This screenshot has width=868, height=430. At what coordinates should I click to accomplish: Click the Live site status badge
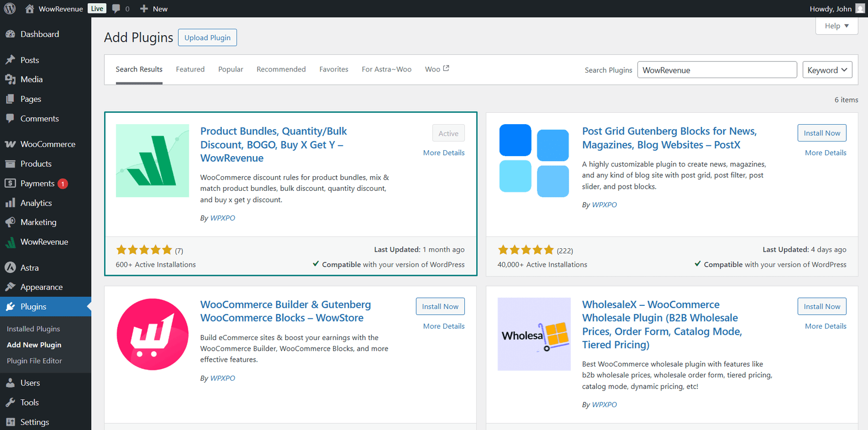pyautogui.click(x=97, y=9)
